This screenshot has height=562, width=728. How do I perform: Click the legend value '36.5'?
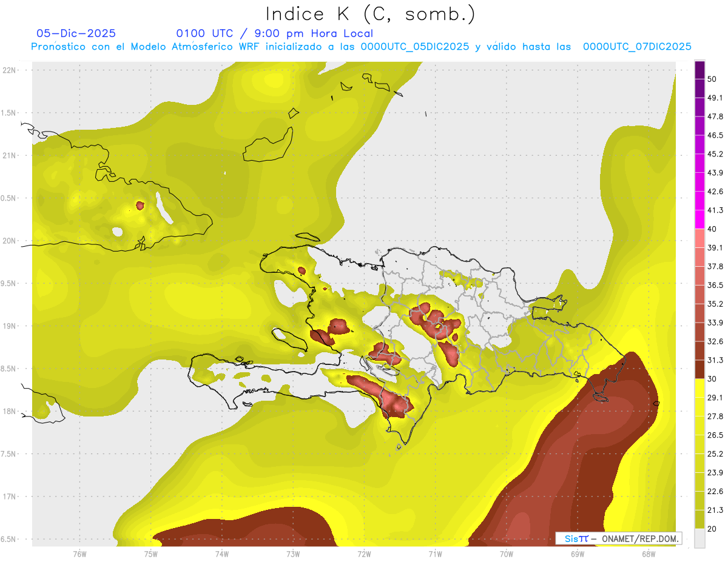(715, 285)
